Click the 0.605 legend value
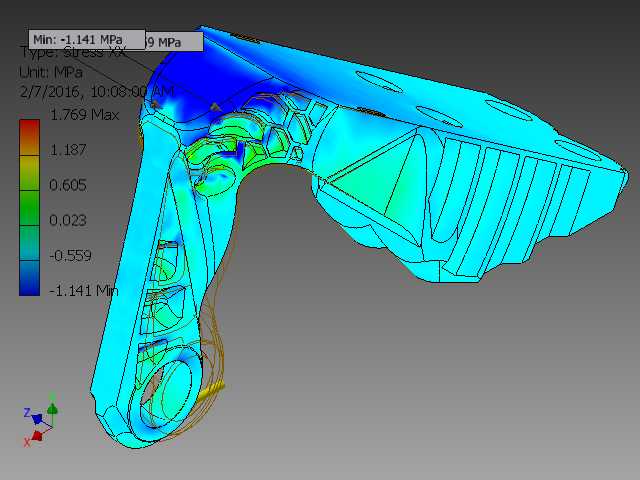Screen dimensions: 640x480 coord(68,185)
